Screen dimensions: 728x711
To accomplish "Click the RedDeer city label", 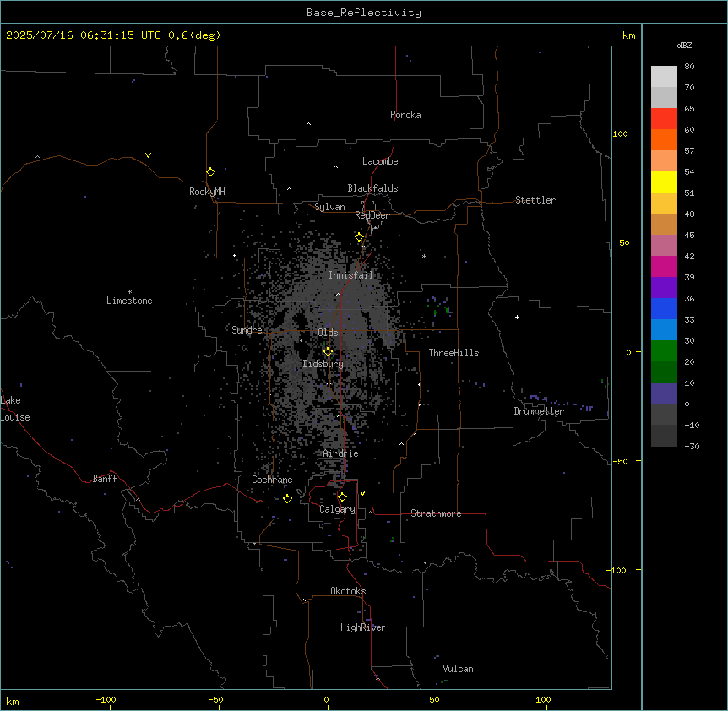I will point(372,215).
